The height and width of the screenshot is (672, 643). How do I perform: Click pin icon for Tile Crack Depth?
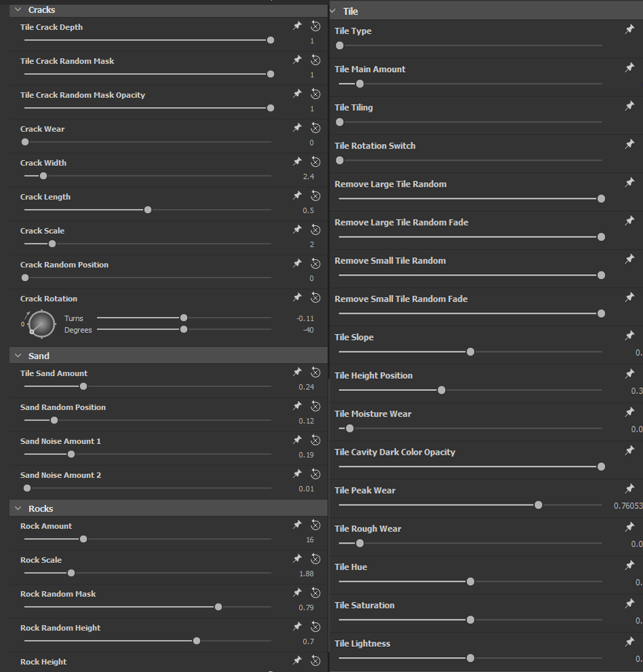[x=297, y=26]
